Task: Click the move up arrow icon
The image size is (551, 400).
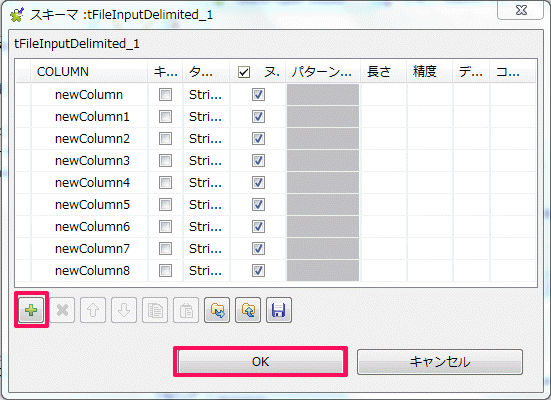Action: 93,310
